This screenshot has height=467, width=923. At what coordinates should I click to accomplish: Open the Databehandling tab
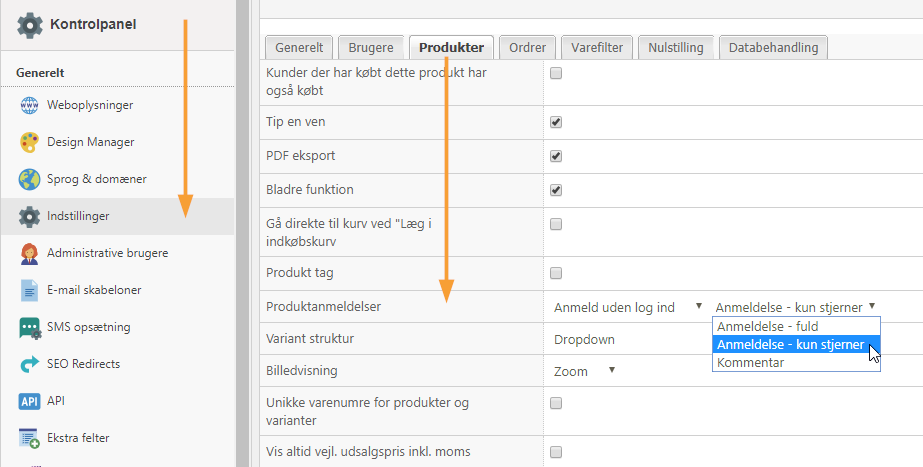pyautogui.click(x=773, y=48)
